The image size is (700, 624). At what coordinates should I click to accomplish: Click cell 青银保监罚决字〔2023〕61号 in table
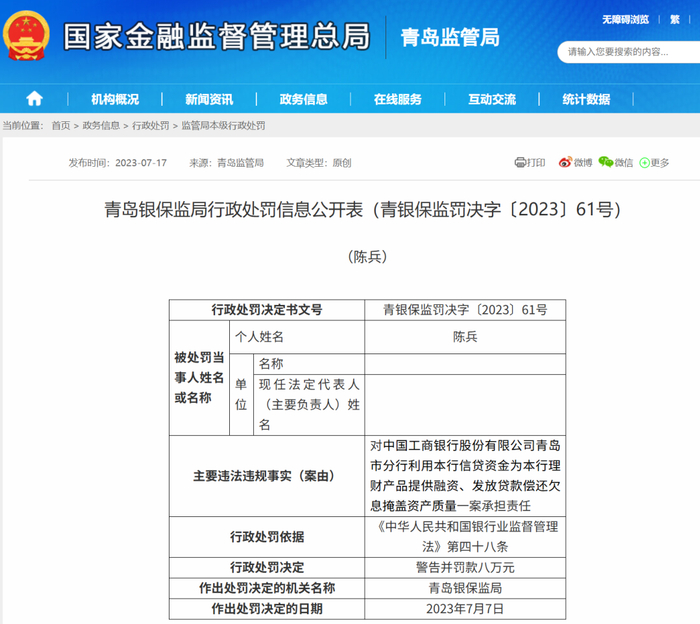(x=465, y=310)
